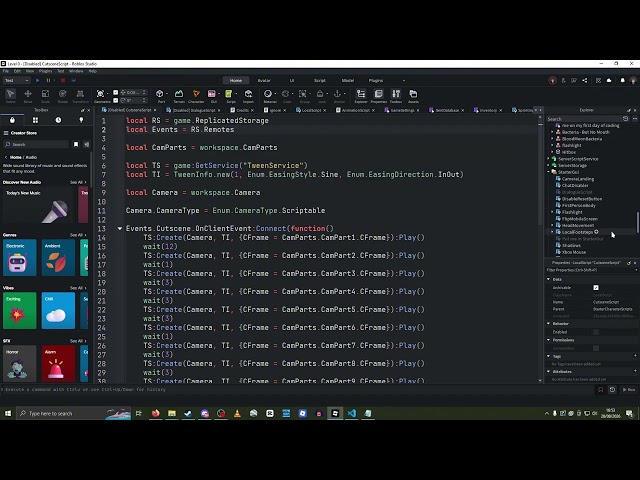Open the Toolbox grid inventory tab
The image size is (640, 480).
pos(35,120)
